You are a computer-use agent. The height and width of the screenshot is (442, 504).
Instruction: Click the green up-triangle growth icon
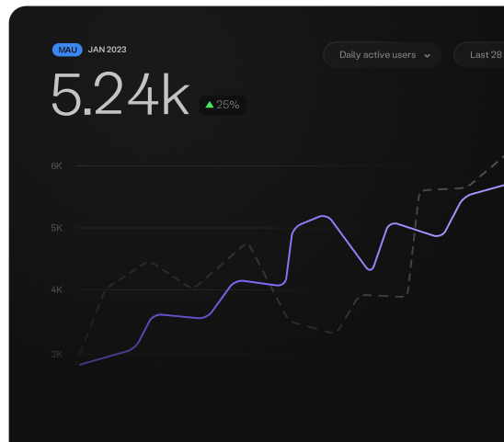click(x=210, y=105)
